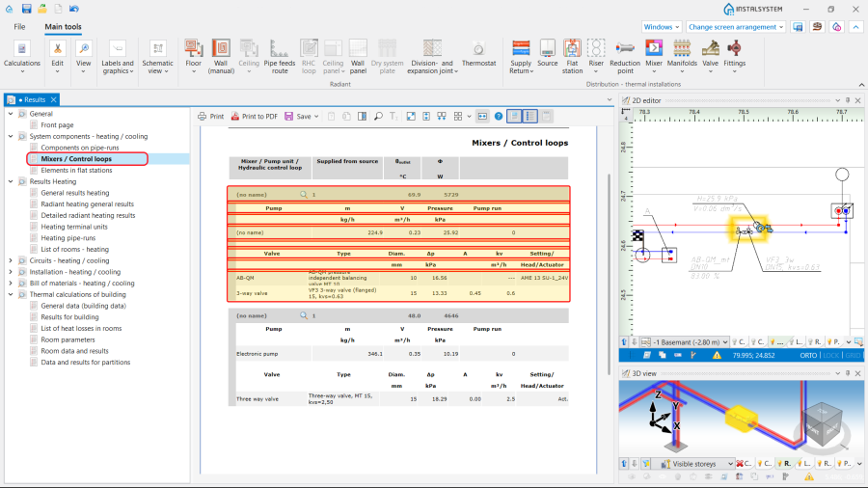Switch to the Results tab
Screen dimensions: 868x488
coord(33,99)
